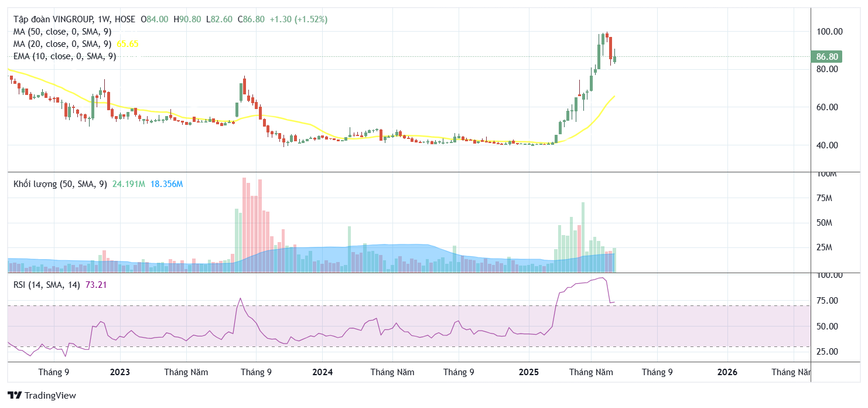Click the green current price tag 86.80

[826, 57]
